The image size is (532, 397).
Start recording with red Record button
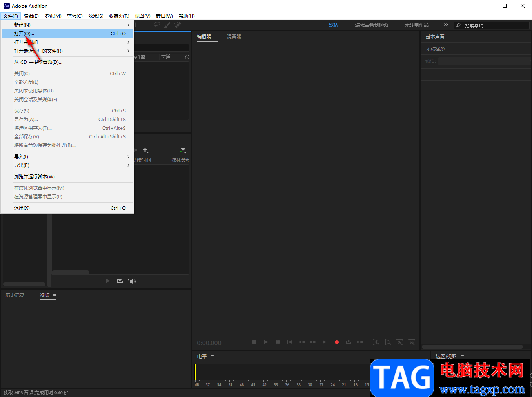[336, 342]
